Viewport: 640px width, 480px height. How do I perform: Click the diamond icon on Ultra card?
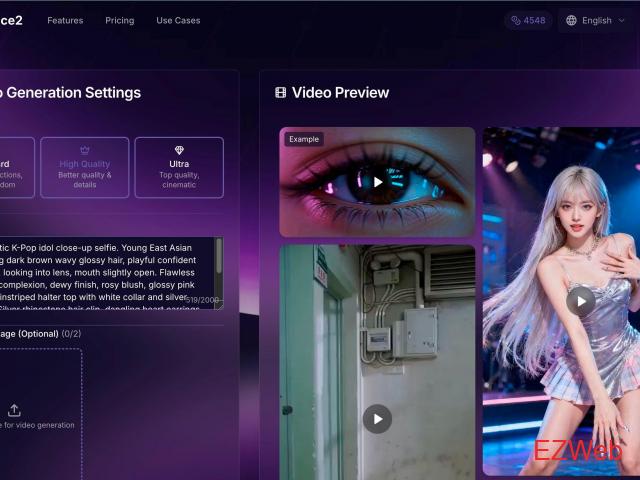179,150
